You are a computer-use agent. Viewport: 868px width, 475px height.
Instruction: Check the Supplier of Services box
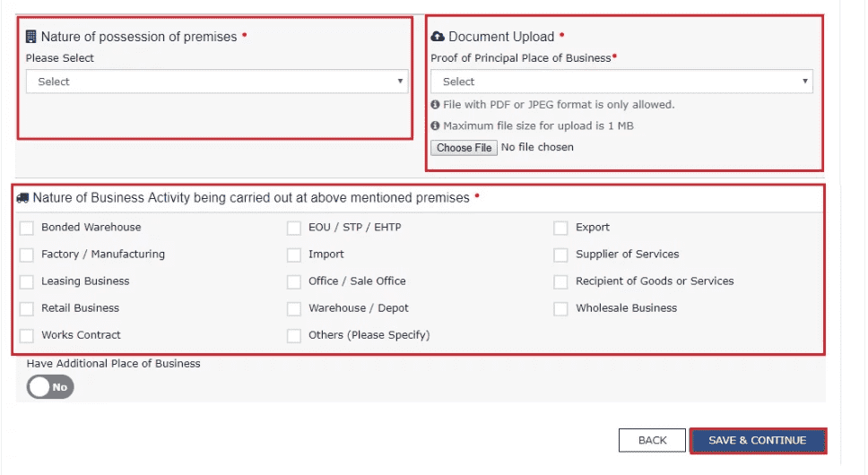[x=560, y=255]
